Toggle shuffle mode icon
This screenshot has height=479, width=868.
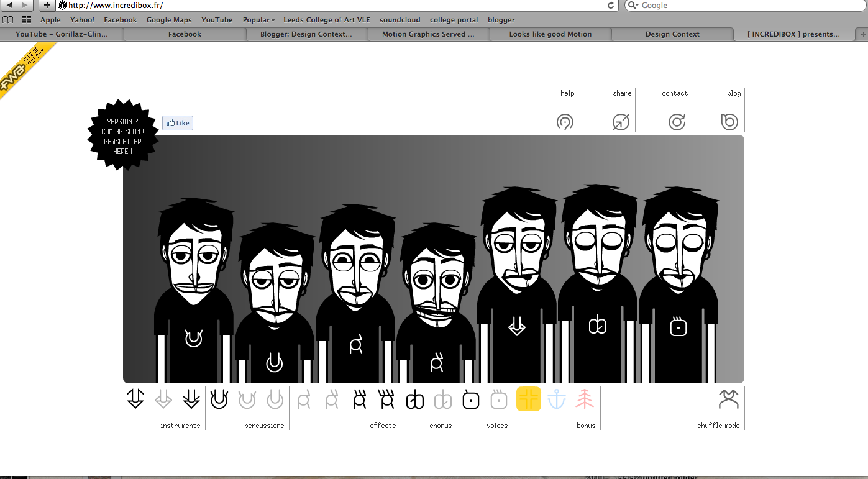[x=729, y=399]
